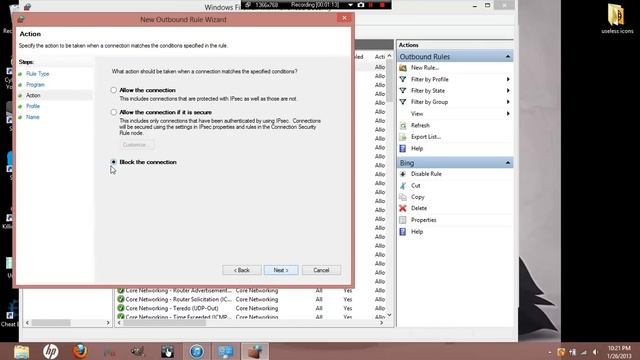
Task: Click green check icon of Teredo rule
Action: coord(121,309)
